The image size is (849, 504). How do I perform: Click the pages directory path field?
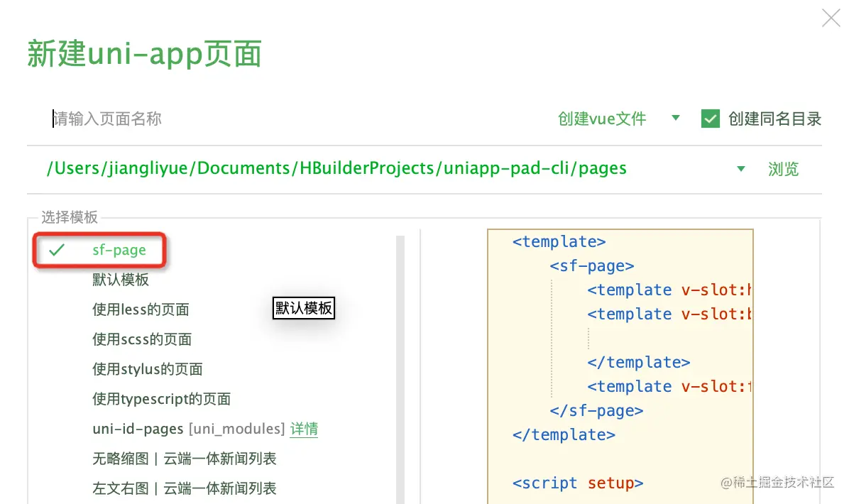point(336,168)
